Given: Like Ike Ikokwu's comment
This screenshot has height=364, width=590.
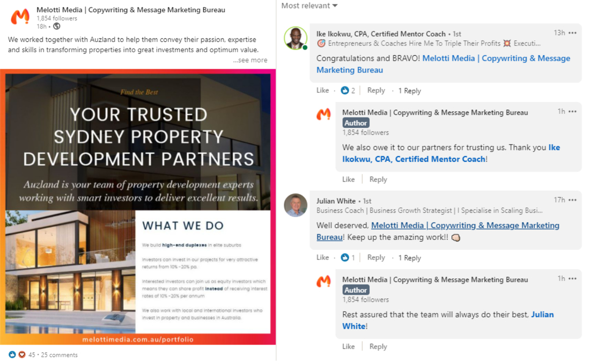Looking at the screenshot, I should tap(322, 90).
